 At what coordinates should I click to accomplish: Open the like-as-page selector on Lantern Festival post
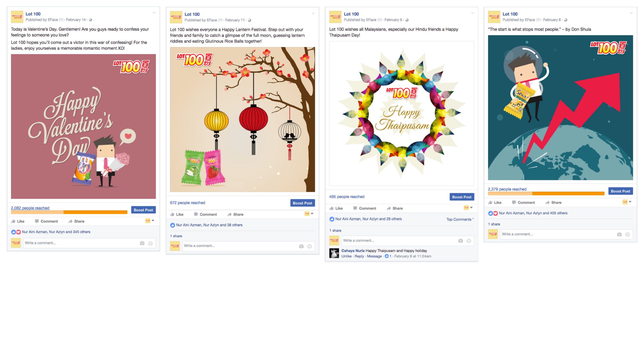point(309,214)
